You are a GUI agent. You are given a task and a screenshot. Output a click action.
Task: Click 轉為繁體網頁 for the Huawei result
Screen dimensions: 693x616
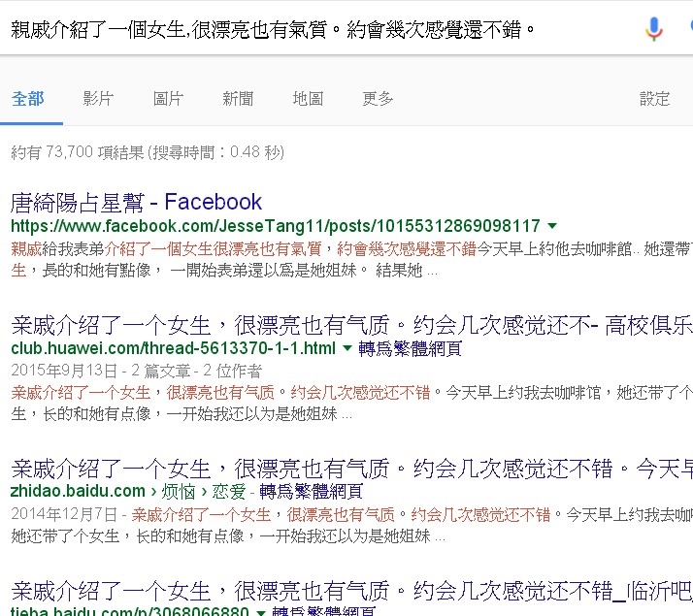(411, 349)
